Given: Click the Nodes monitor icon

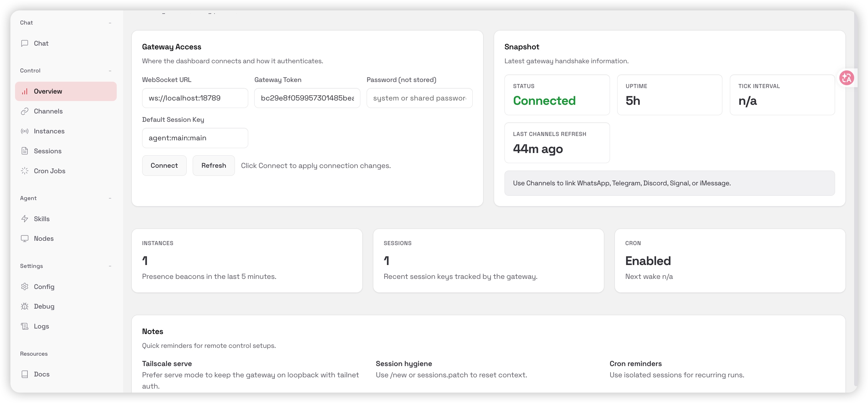Looking at the screenshot, I should tap(25, 239).
